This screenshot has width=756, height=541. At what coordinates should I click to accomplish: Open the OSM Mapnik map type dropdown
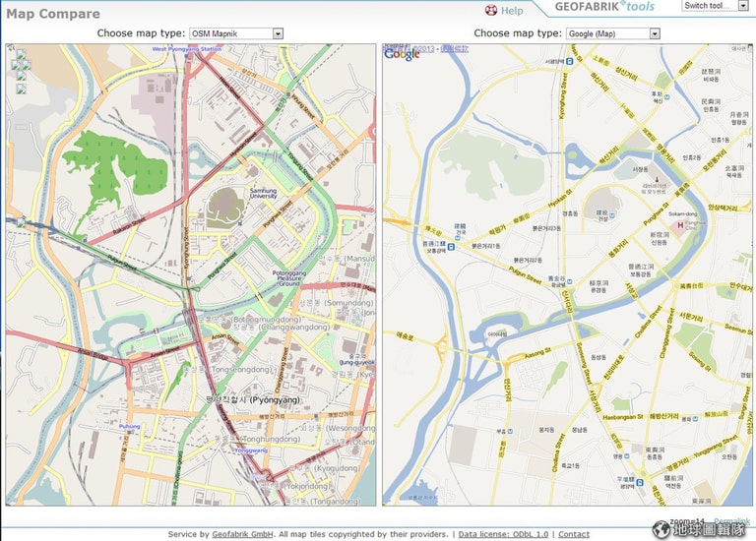[236, 33]
